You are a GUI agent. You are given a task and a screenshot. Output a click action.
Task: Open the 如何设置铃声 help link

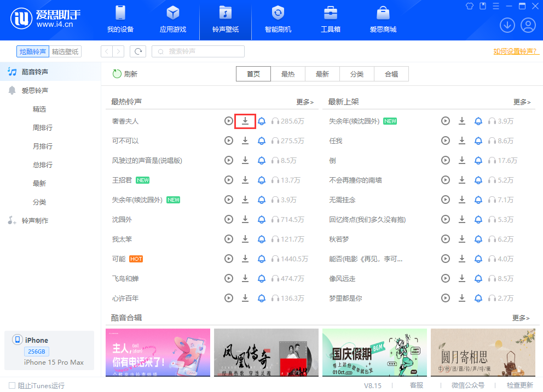click(515, 51)
